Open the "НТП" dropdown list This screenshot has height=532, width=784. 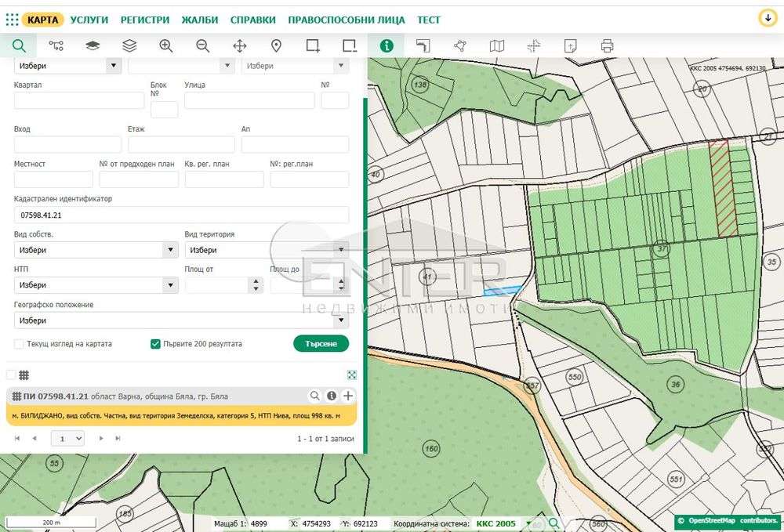[x=96, y=284]
